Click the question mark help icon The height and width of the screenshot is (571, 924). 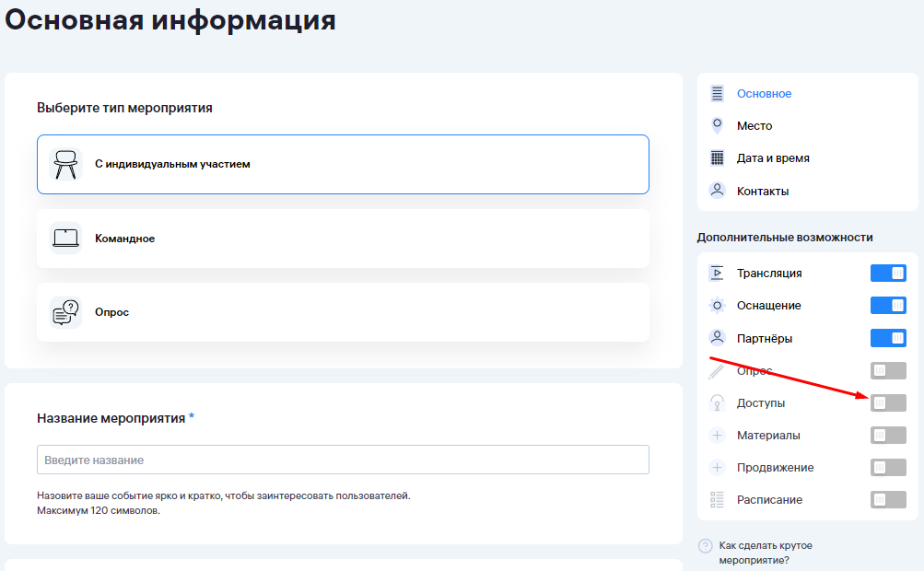click(x=706, y=545)
